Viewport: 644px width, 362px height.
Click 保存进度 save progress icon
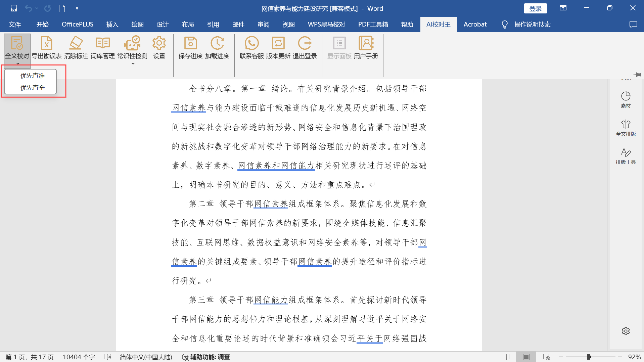[x=190, y=43]
